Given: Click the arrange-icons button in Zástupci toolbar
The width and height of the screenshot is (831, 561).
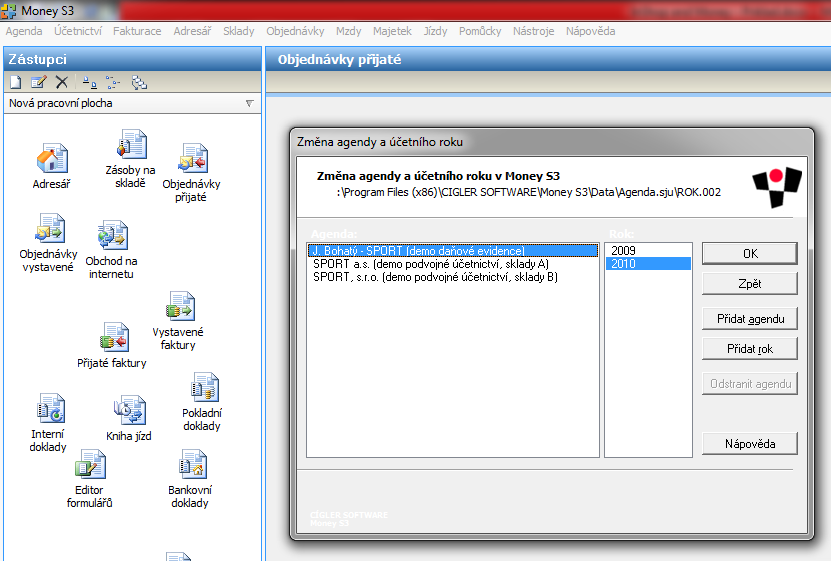Looking at the screenshot, I should [90, 82].
